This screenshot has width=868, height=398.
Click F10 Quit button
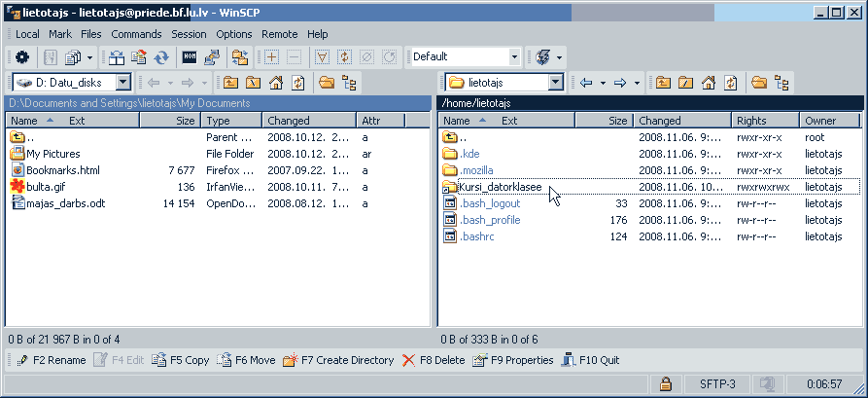(x=590, y=360)
